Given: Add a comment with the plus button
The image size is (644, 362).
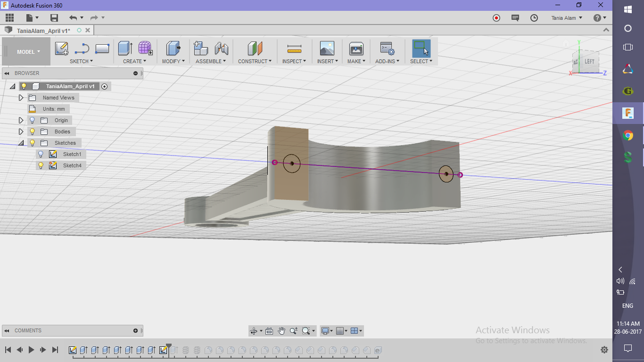Looking at the screenshot, I should (135, 330).
